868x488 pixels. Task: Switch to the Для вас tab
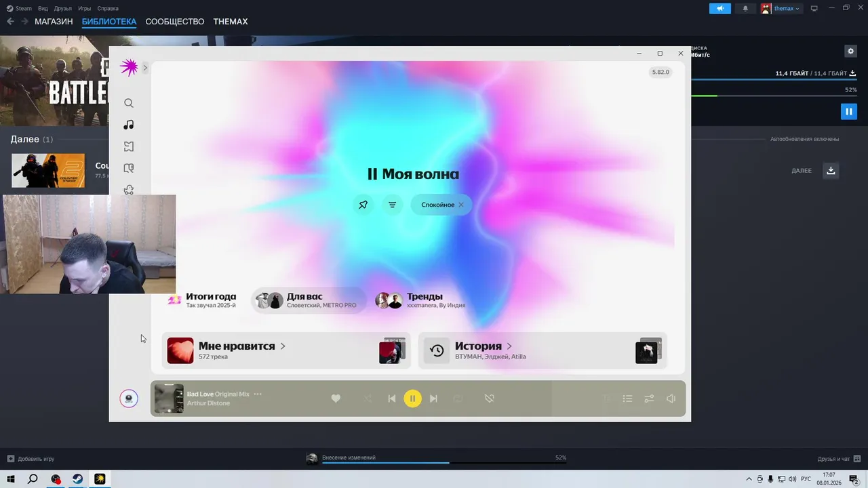pos(308,300)
